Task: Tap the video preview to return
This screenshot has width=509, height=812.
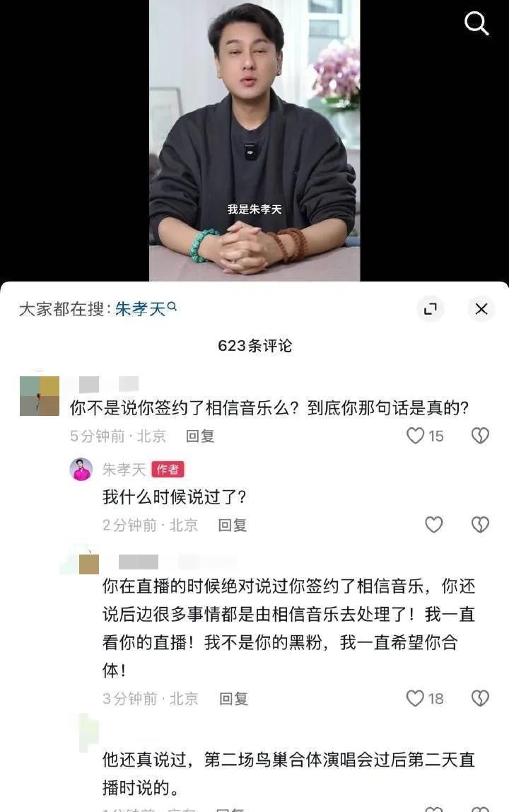Action: 255,140
